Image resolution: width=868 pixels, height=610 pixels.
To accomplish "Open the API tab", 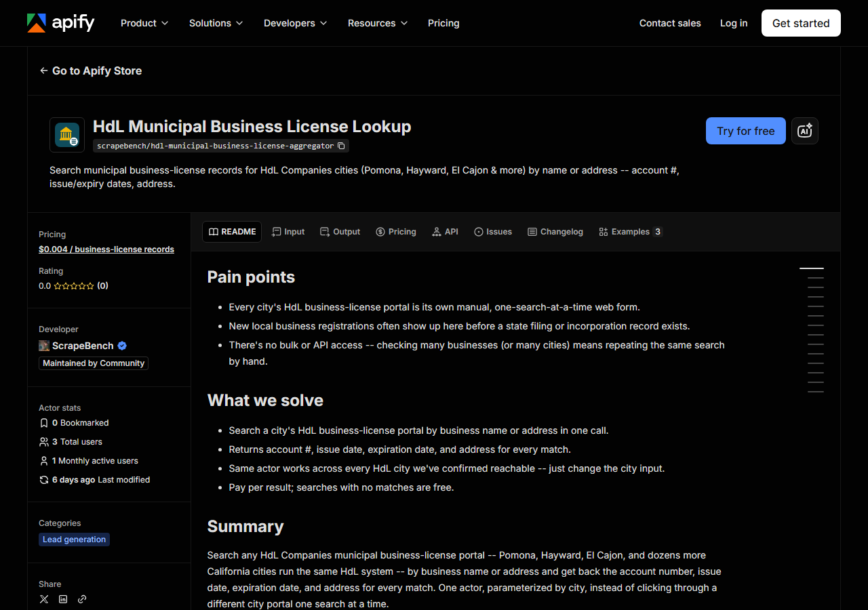I will [x=445, y=232].
